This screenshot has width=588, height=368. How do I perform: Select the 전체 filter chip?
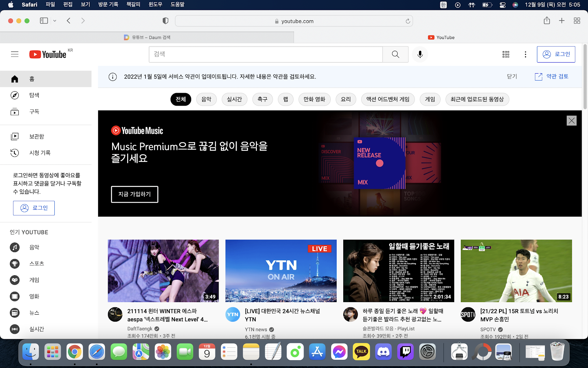coord(181,99)
